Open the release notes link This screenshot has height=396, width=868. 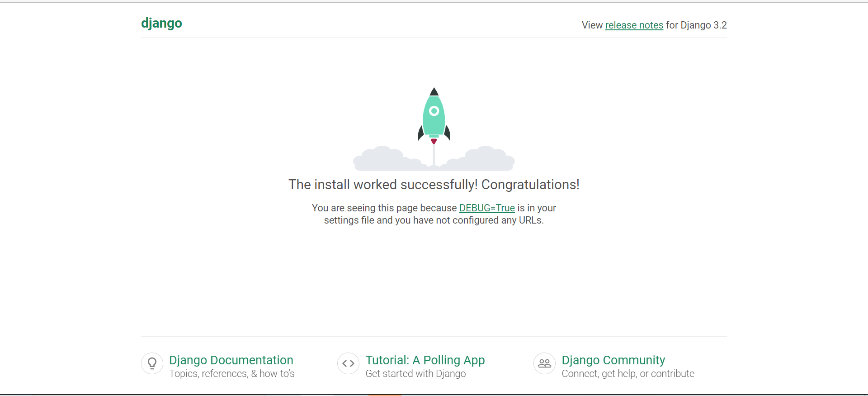(x=634, y=25)
